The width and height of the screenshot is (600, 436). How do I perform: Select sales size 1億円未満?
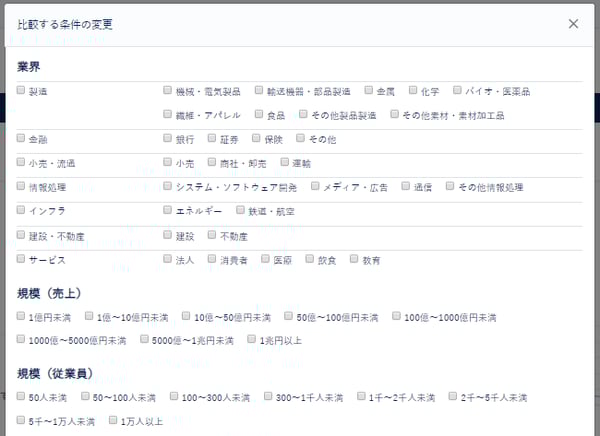point(21,316)
